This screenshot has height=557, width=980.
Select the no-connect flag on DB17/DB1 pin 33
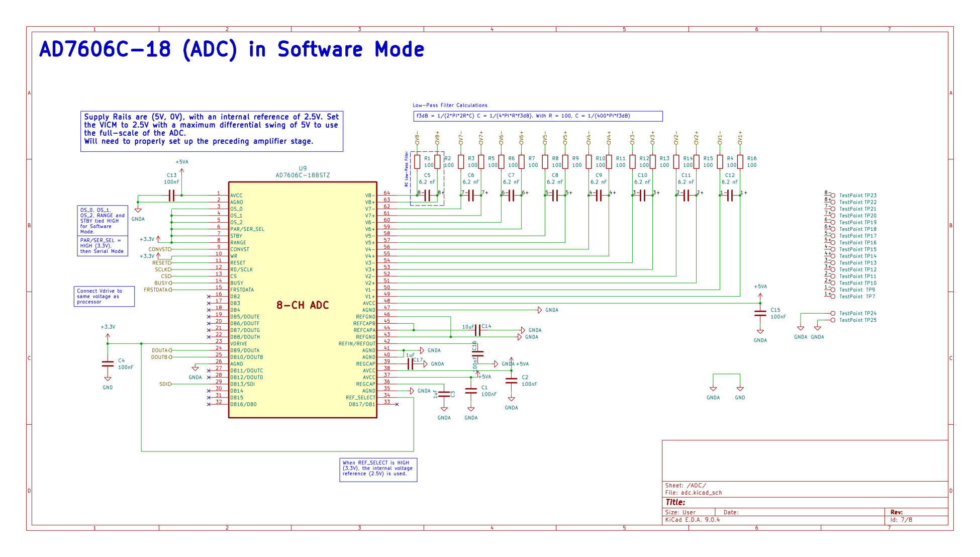397,404
